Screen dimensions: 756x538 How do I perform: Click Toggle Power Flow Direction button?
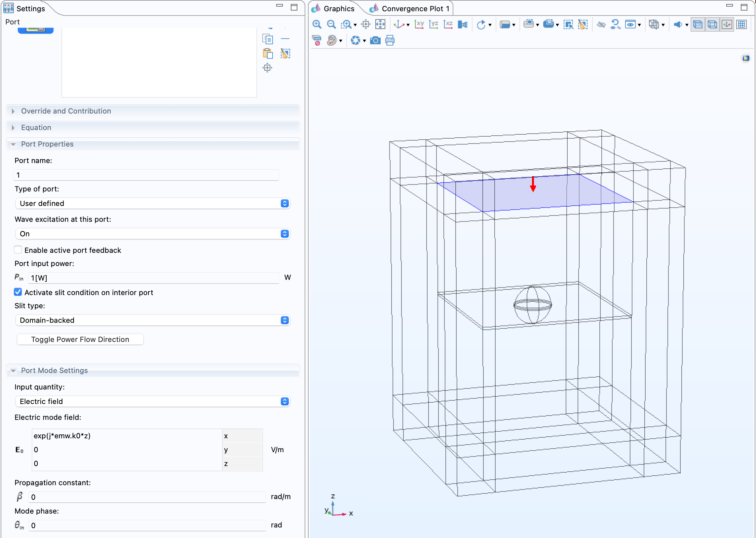click(80, 339)
